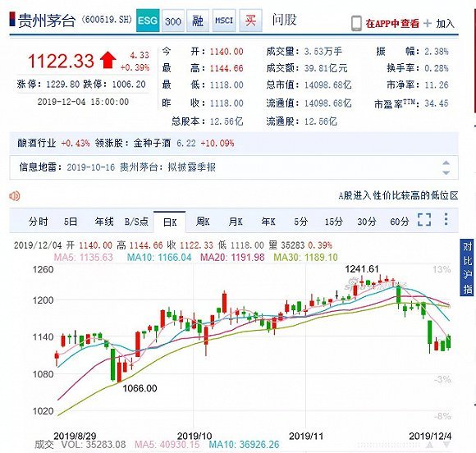Click the news scroll down arrow
The image size is (476, 453).
click(446, 172)
